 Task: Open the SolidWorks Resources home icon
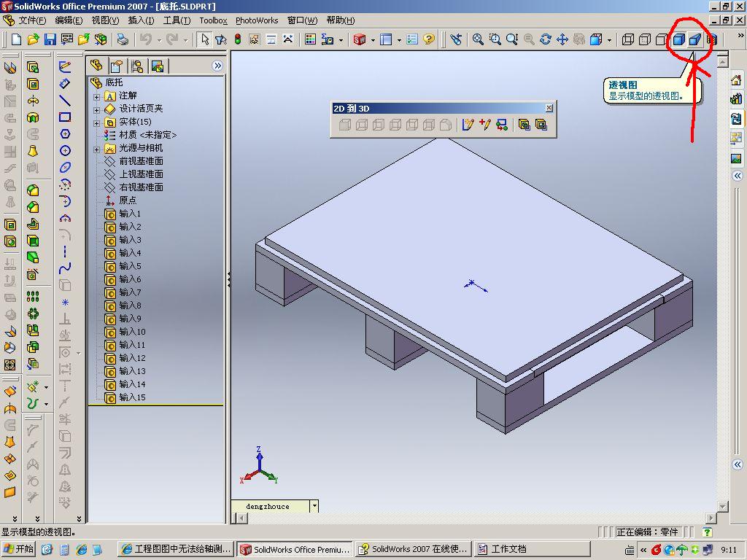pos(736,80)
